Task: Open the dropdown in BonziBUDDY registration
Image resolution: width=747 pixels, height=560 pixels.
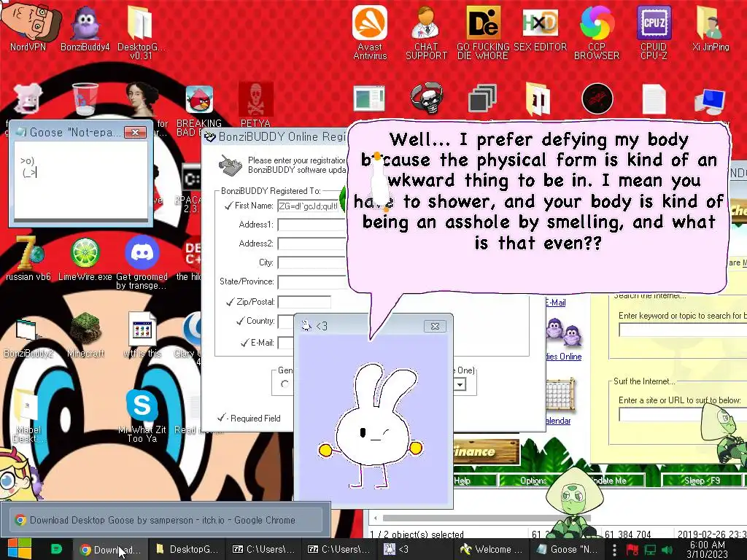Action: [x=460, y=384]
